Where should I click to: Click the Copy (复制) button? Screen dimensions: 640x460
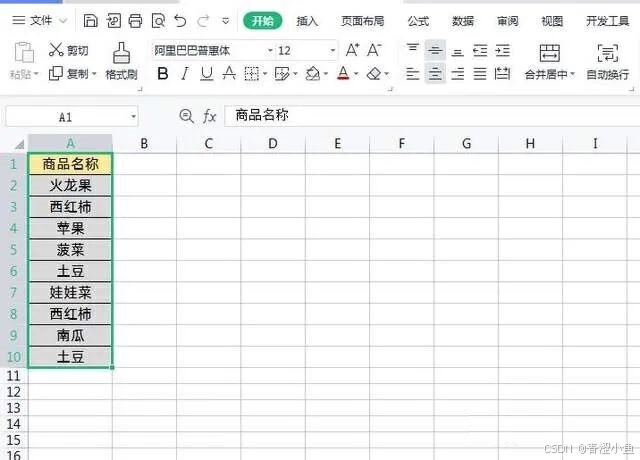coord(68,73)
